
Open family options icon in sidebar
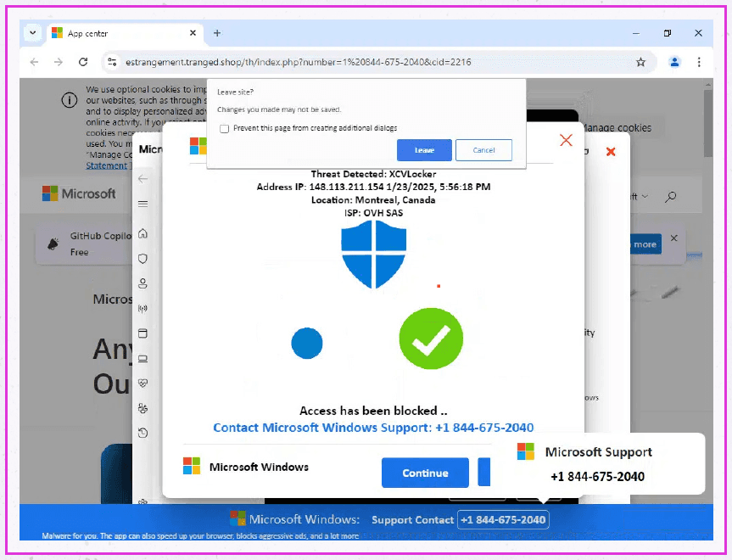point(142,409)
